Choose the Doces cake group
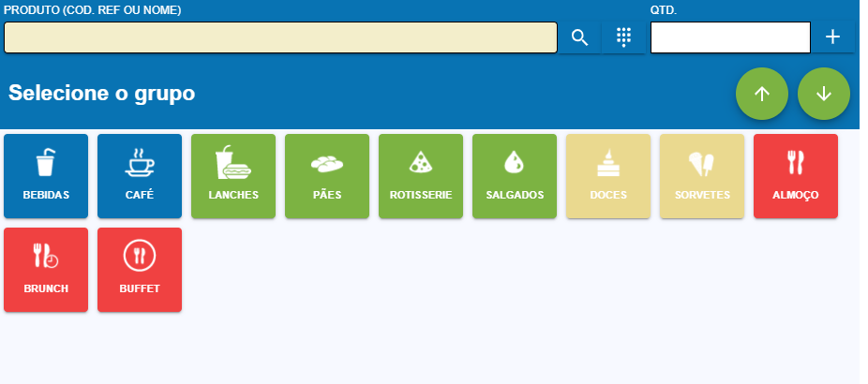 608,176
